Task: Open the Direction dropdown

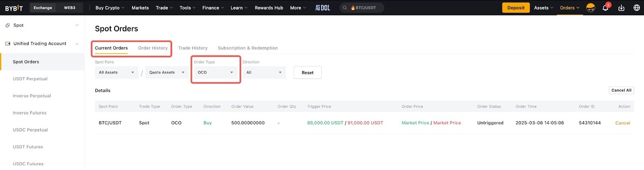Action: click(264, 73)
